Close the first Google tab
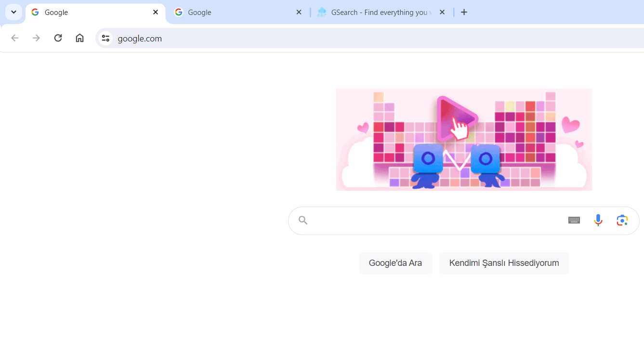Viewport: 644px width, 342px height. click(156, 12)
